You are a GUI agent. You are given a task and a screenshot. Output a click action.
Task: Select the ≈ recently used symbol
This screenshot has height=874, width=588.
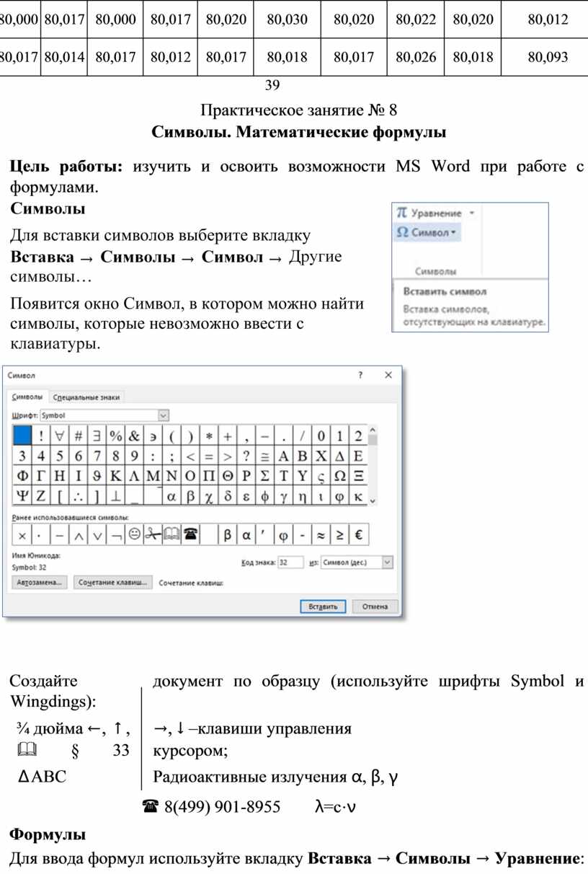click(x=321, y=534)
